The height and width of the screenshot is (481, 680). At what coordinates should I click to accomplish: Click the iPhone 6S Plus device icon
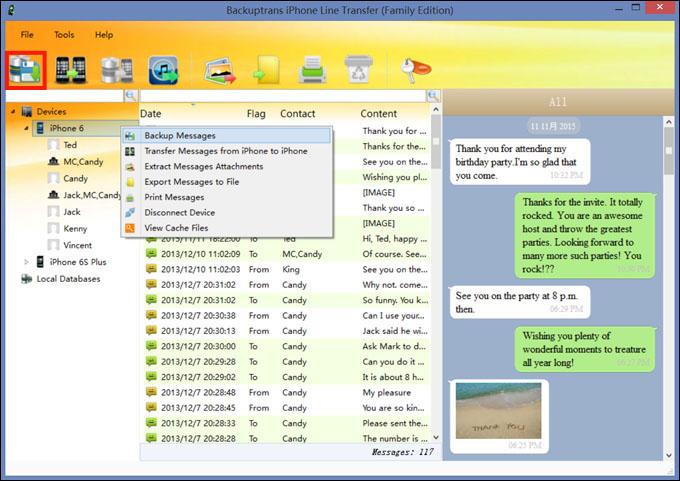click(x=40, y=262)
